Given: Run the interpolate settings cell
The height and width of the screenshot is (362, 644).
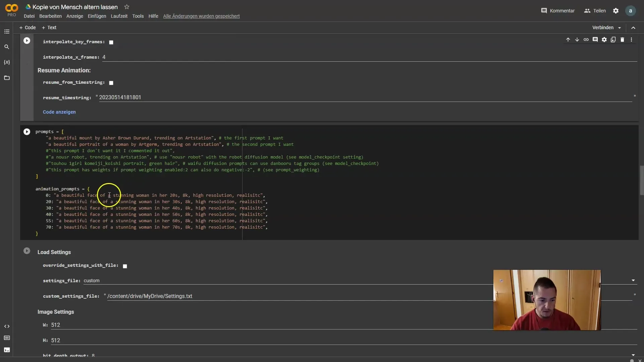Looking at the screenshot, I should coord(27,41).
